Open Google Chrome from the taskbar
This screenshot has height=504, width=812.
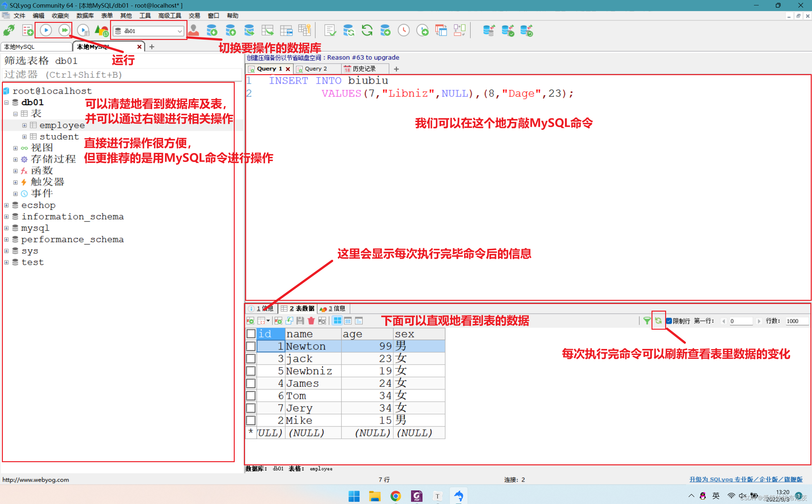[x=396, y=496]
